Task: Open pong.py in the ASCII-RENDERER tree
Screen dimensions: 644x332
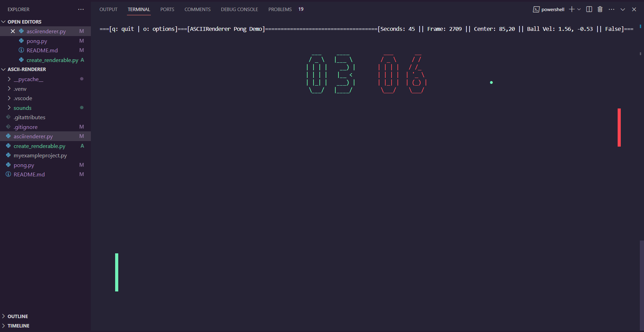Action: click(24, 165)
